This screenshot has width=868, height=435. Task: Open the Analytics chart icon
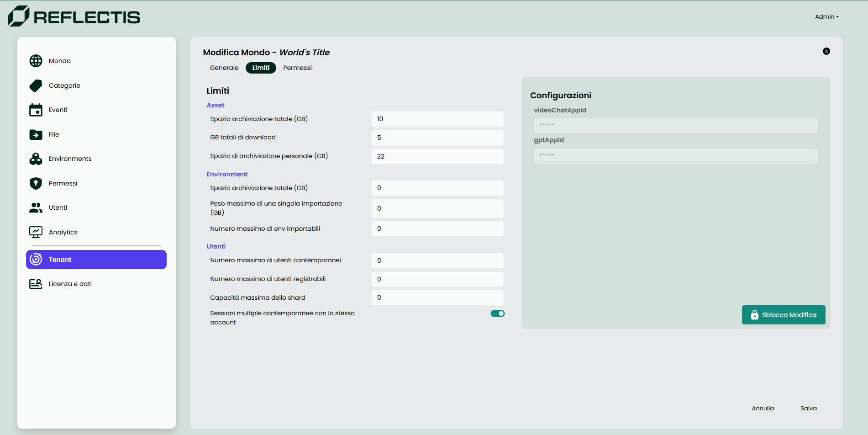[36, 232]
